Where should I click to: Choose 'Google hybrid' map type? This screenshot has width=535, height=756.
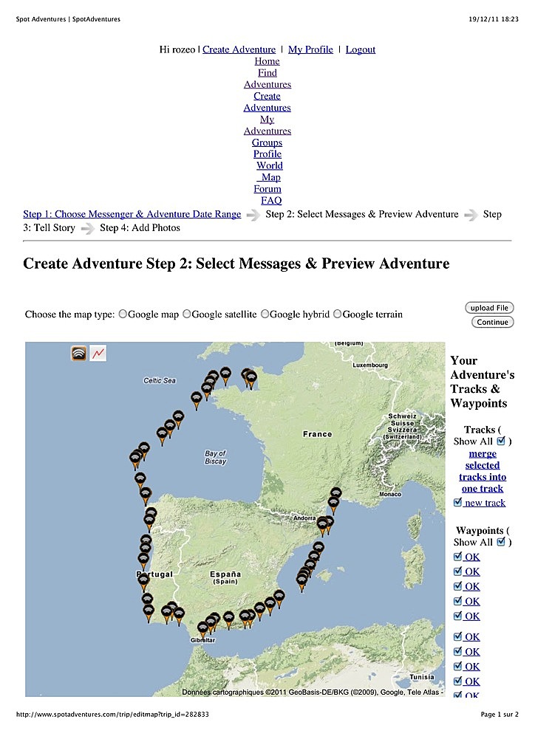point(265,314)
